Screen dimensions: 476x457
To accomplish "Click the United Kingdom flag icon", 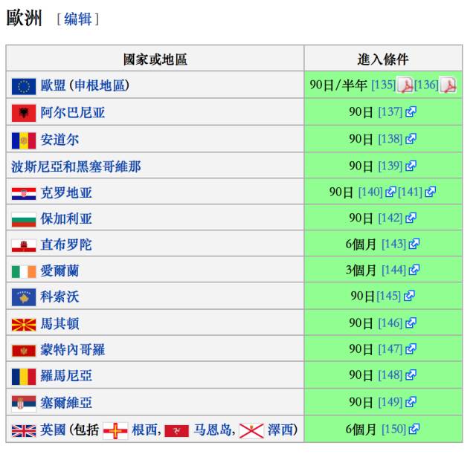I will pyautogui.click(x=24, y=430).
